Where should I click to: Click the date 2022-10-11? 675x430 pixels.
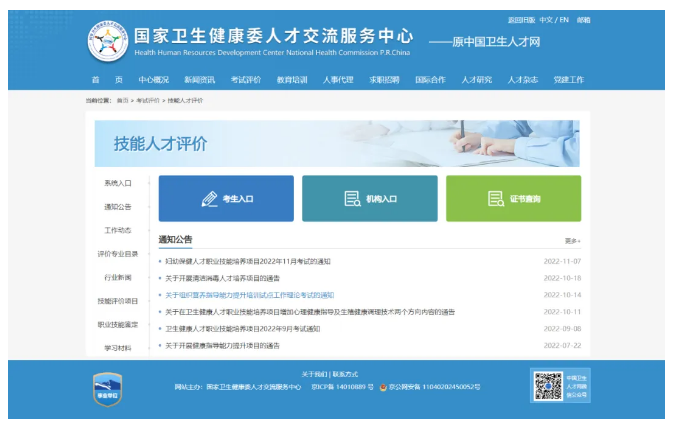pyautogui.click(x=562, y=312)
